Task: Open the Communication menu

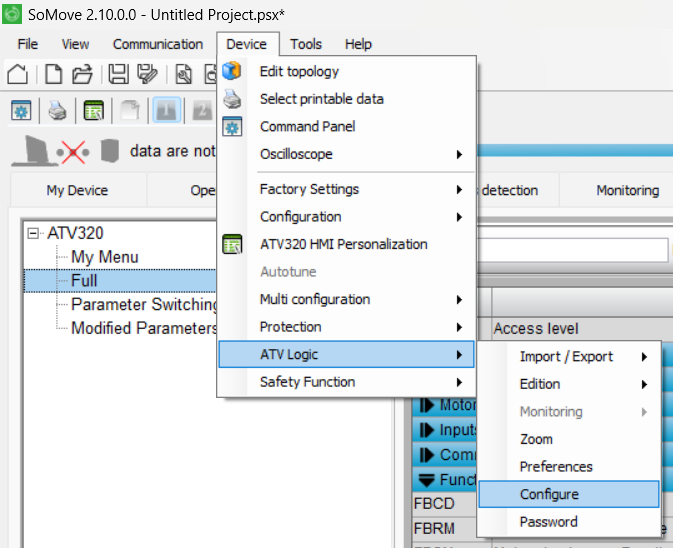Action: [x=158, y=44]
